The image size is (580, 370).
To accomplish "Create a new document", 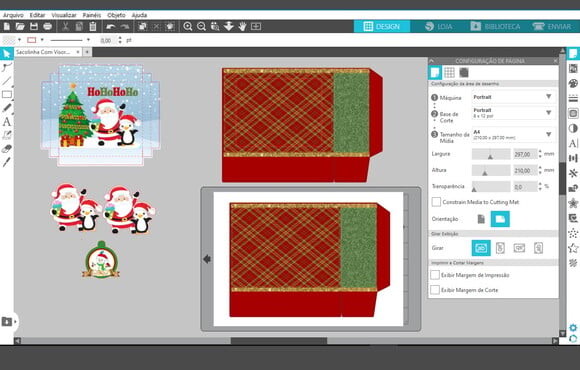I will [x=7, y=26].
